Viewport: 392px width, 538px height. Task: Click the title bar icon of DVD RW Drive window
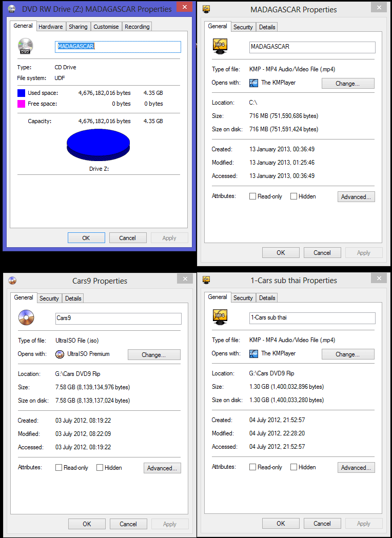coord(11,9)
